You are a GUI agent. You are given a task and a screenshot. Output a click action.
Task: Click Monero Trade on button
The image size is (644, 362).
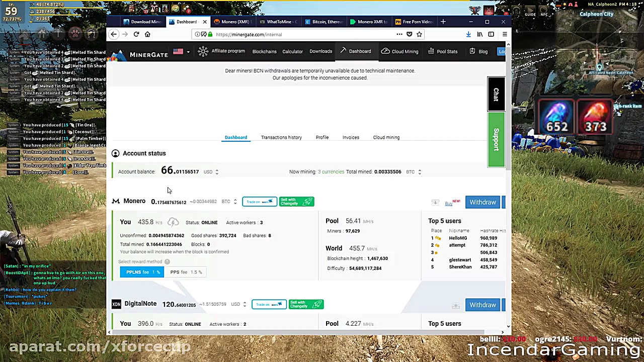pyautogui.click(x=260, y=202)
